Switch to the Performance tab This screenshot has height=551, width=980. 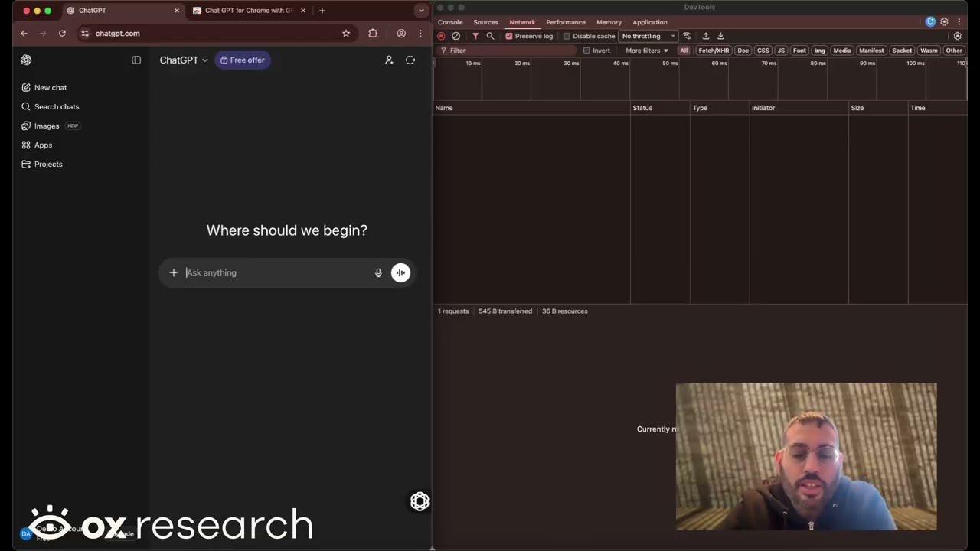(x=565, y=22)
